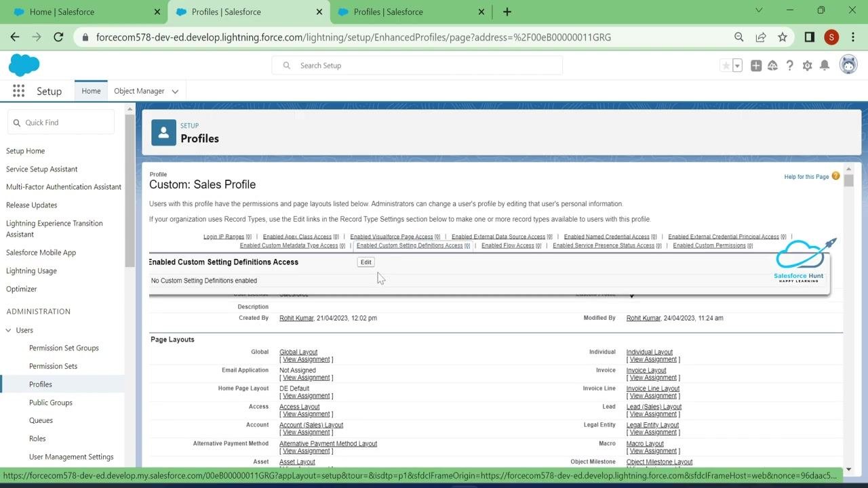Open Queues in sidebar

click(x=41, y=420)
